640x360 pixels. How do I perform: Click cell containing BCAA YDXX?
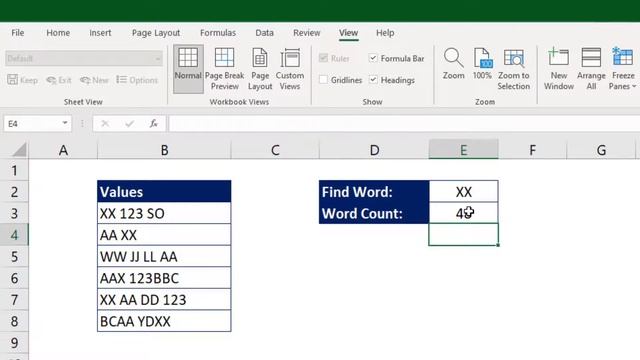click(x=164, y=321)
